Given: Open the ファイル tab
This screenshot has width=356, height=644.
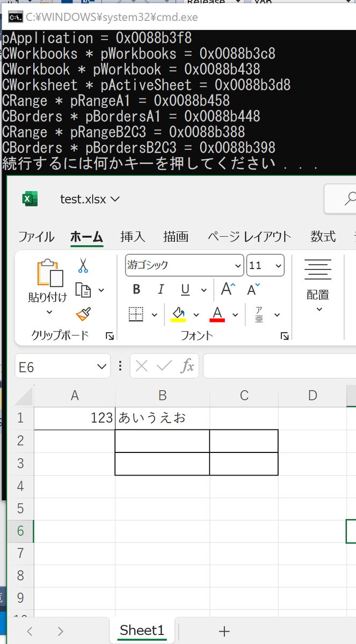Looking at the screenshot, I should coord(37,236).
